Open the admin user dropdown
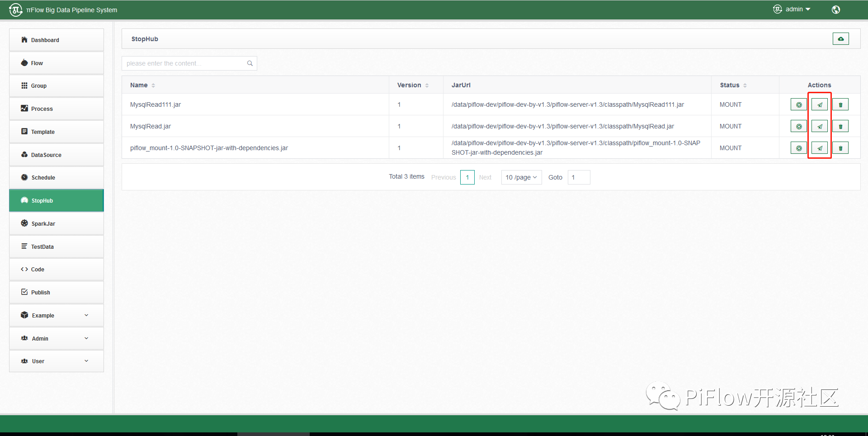Image resolution: width=868 pixels, height=436 pixels. (x=793, y=9)
